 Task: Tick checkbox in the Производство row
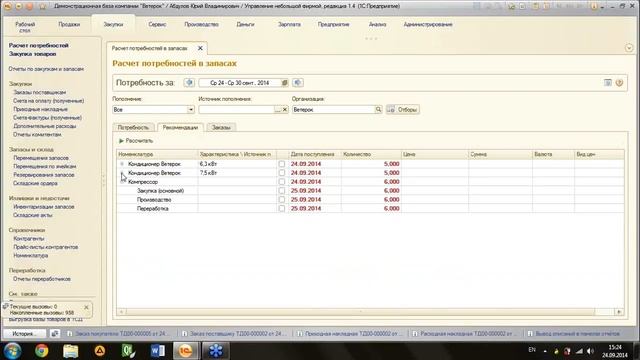(x=282, y=200)
